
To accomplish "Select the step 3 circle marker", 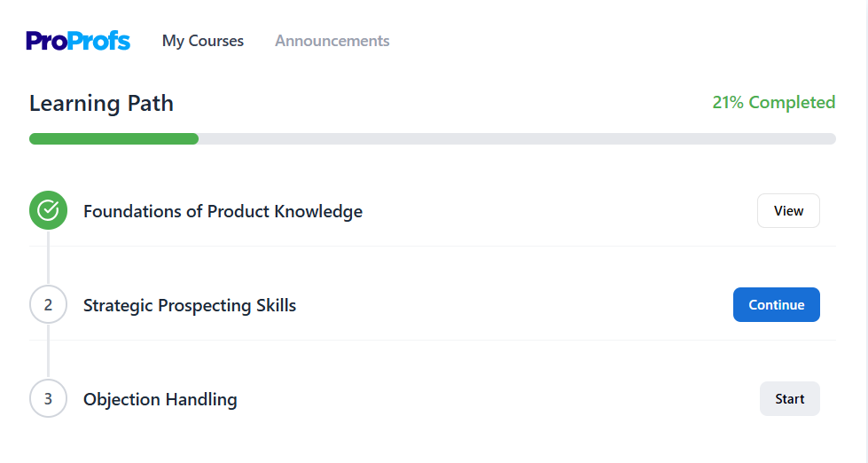I will click(48, 399).
